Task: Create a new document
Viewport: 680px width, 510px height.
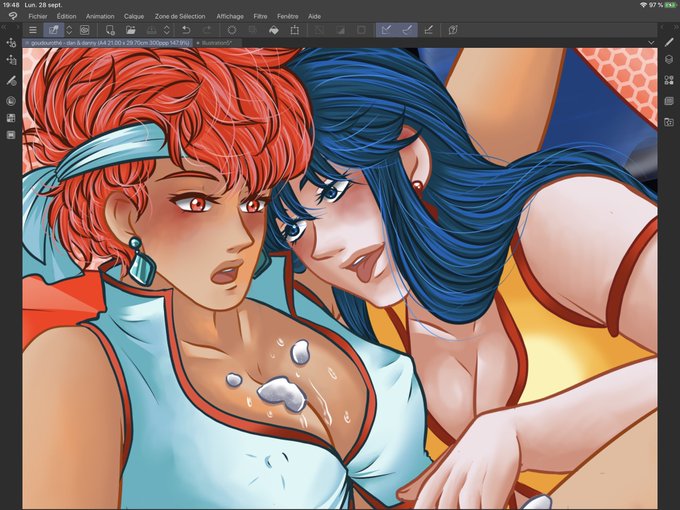Action: [110, 30]
